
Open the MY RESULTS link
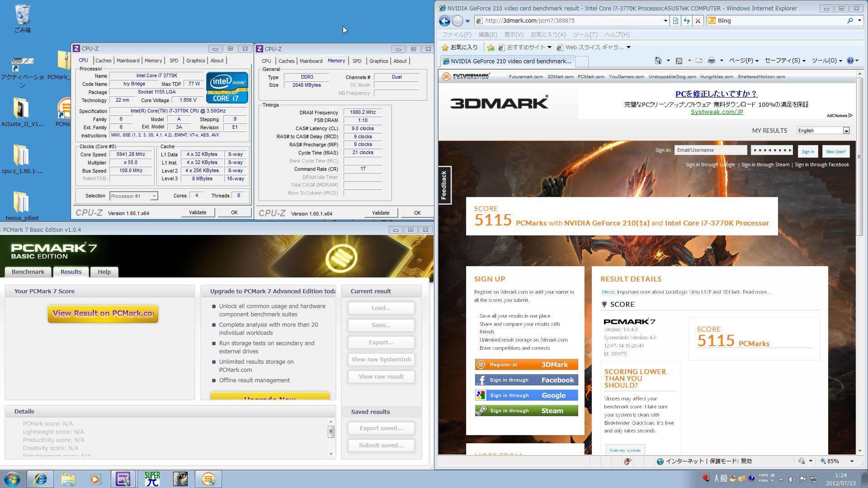(x=769, y=131)
